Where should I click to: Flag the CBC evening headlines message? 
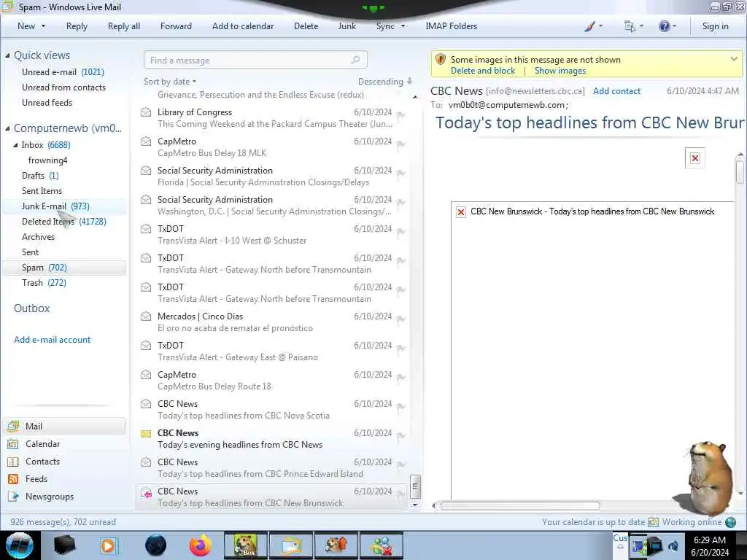tap(401, 436)
